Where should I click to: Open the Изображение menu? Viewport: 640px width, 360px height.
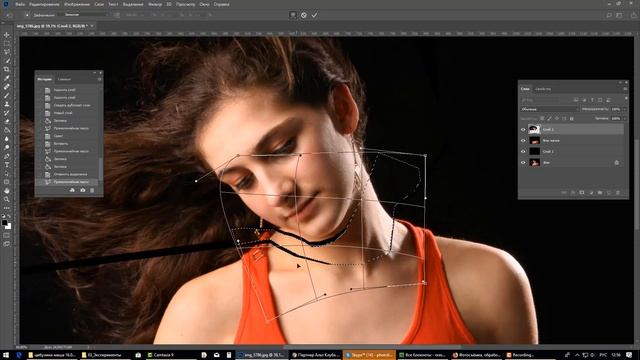pyautogui.click(x=77, y=4)
